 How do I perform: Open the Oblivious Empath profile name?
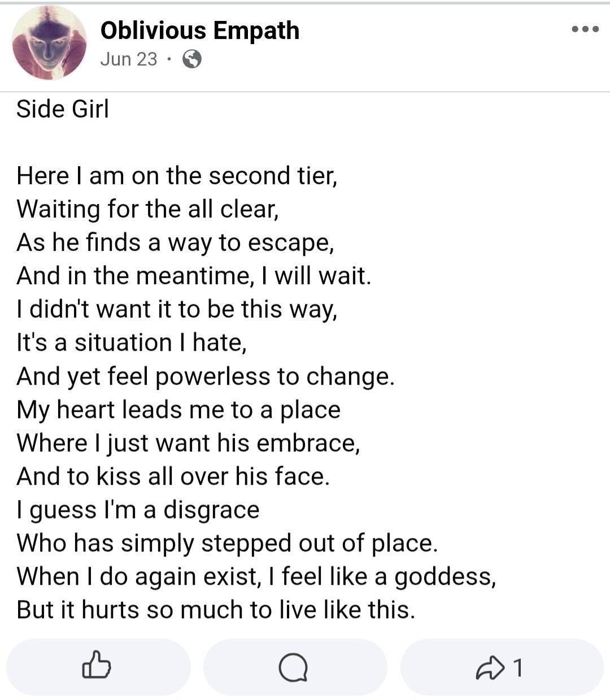pos(200,31)
